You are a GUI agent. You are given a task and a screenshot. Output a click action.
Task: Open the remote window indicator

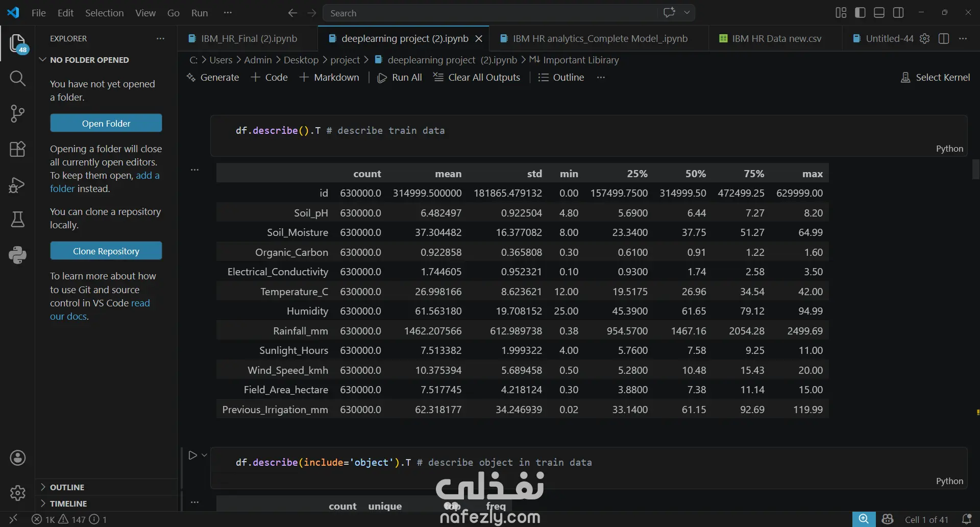[13, 519]
